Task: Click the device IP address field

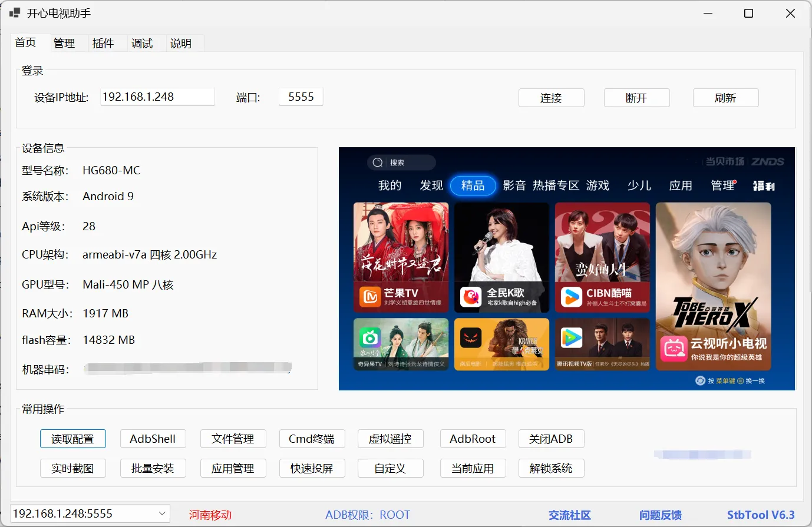Action: 157,97
